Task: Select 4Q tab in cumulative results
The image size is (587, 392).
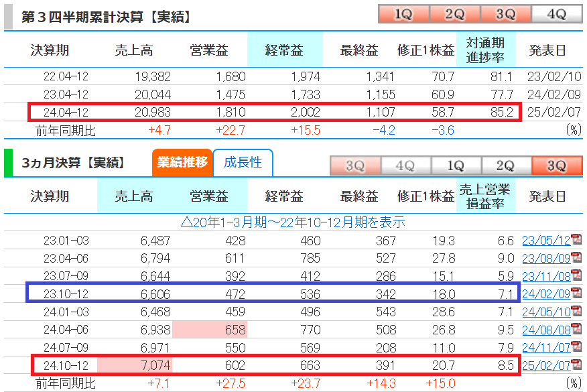Action: point(557,14)
